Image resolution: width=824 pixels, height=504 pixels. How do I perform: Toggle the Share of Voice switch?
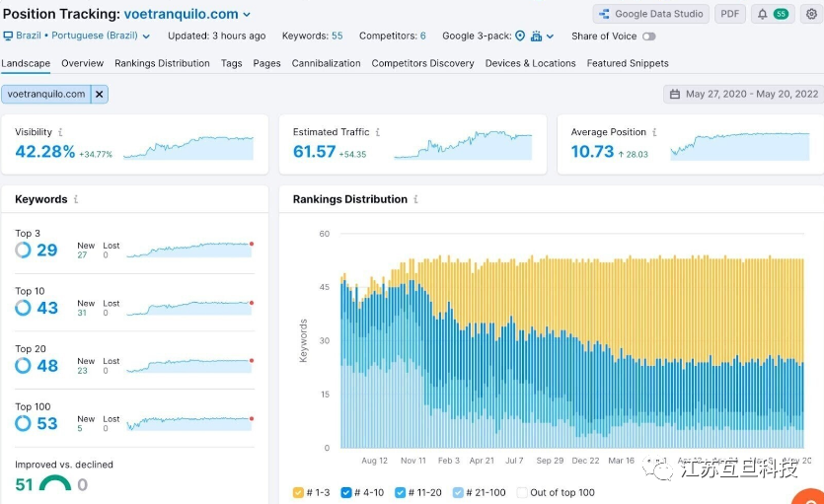pyautogui.click(x=648, y=36)
